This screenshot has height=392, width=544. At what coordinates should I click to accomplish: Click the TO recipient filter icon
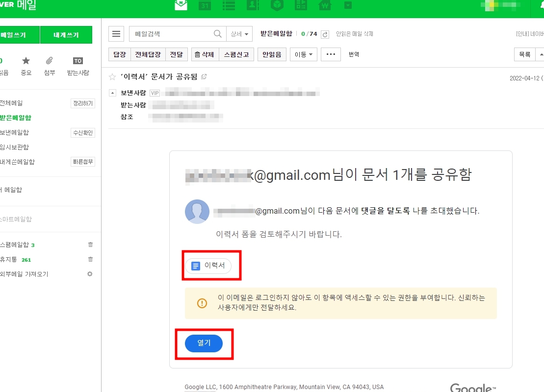coord(77,61)
